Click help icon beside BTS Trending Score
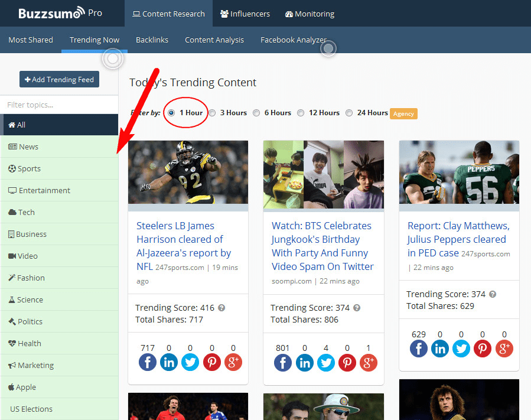Screen dimensions: 531x420 [357, 308]
